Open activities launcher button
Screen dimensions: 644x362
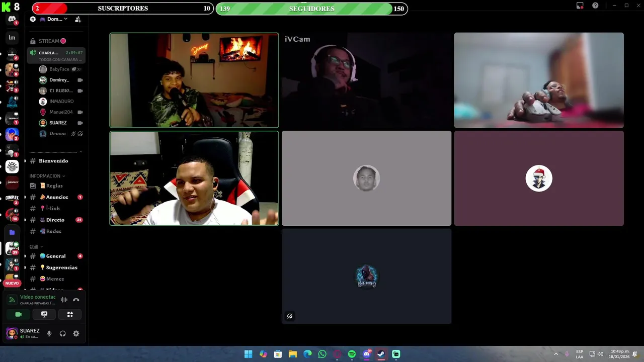coord(70,314)
